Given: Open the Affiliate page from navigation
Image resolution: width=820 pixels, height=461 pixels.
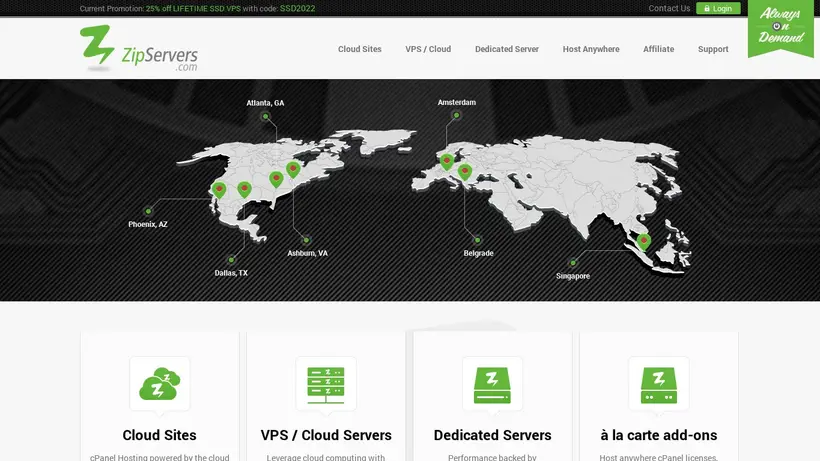Looking at the screenshot, I should (x=658, y=49).
